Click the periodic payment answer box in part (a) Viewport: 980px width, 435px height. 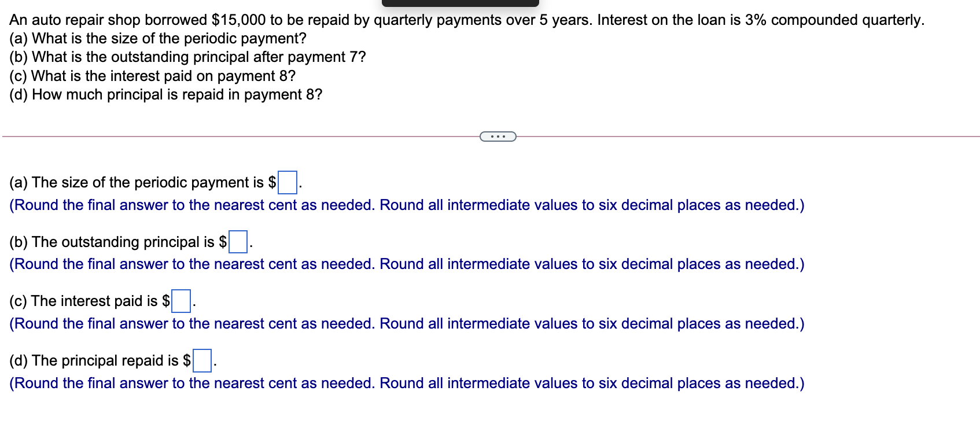click(288, 183)
